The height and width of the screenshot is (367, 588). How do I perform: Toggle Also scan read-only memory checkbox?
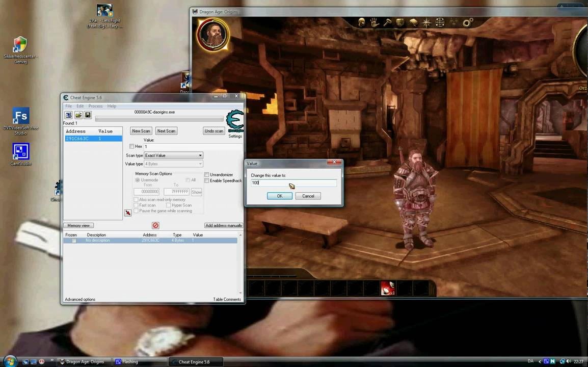tap(136, 200)
